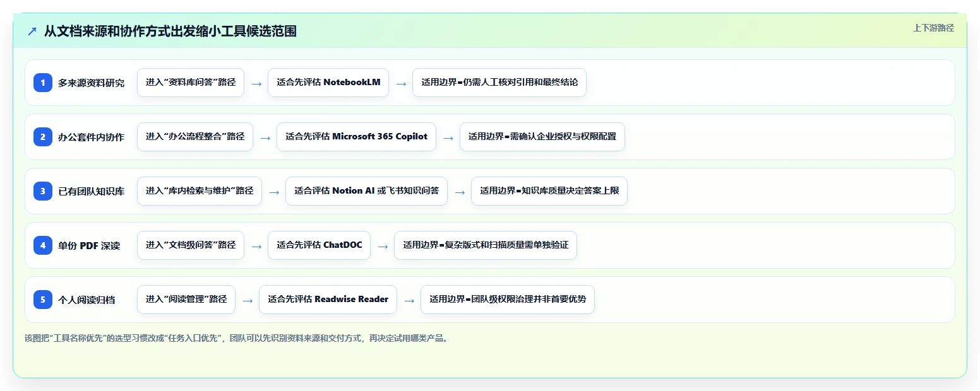The width and height of the screenshot is (980, 391).
Task: Click the 适合先评估 NotebookLM box
Action: 328,83
